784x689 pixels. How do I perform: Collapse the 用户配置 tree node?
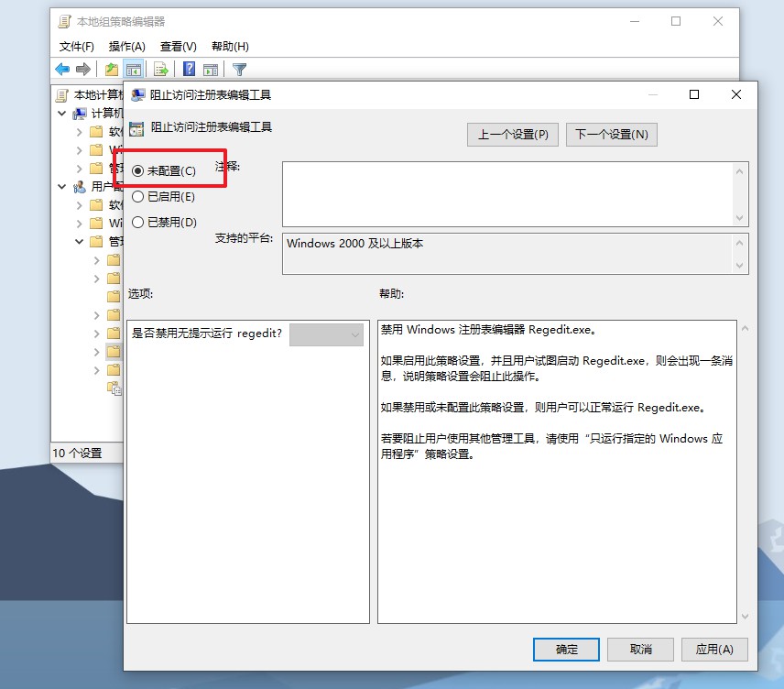pos(62,186)
